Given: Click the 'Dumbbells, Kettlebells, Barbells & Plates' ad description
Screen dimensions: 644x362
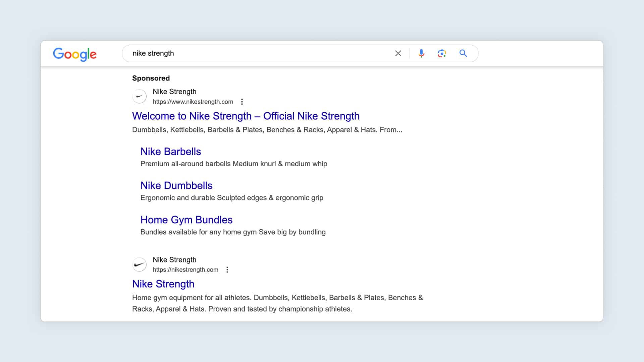Looking at the screenshot, I should click(267, 130).
